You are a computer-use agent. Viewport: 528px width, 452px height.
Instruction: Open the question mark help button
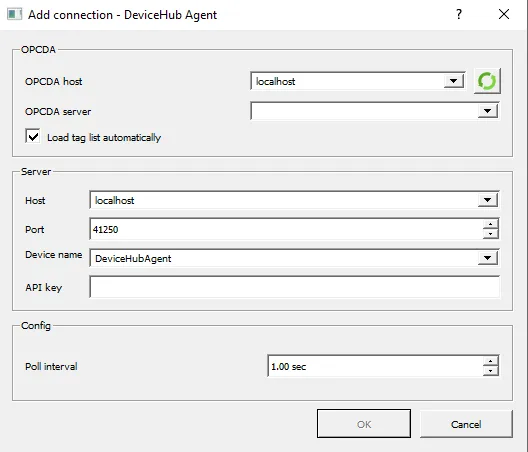click(x=459, y=14)
